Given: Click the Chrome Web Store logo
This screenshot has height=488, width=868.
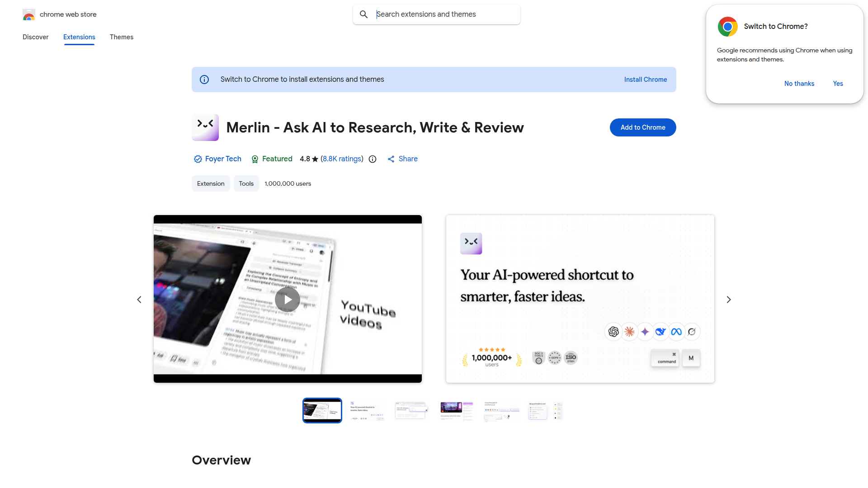Looking at the screenshot, I should point(29,14).
